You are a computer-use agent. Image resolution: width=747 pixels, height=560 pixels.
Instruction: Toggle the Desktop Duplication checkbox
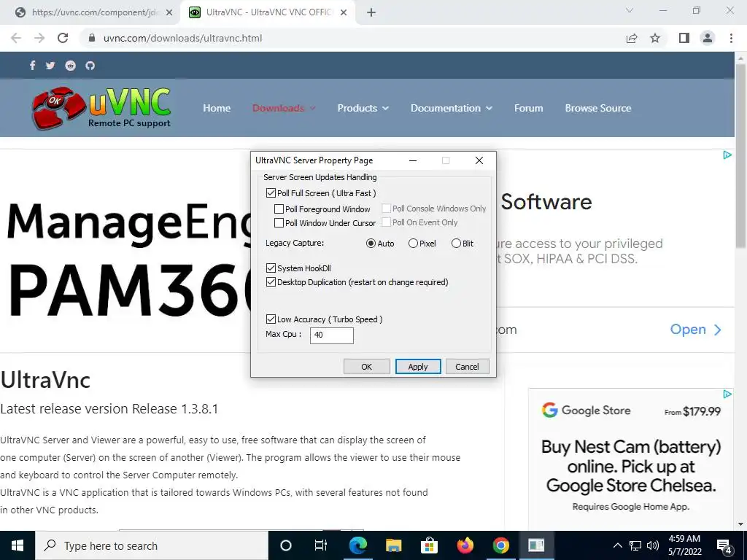pos(271,282)
